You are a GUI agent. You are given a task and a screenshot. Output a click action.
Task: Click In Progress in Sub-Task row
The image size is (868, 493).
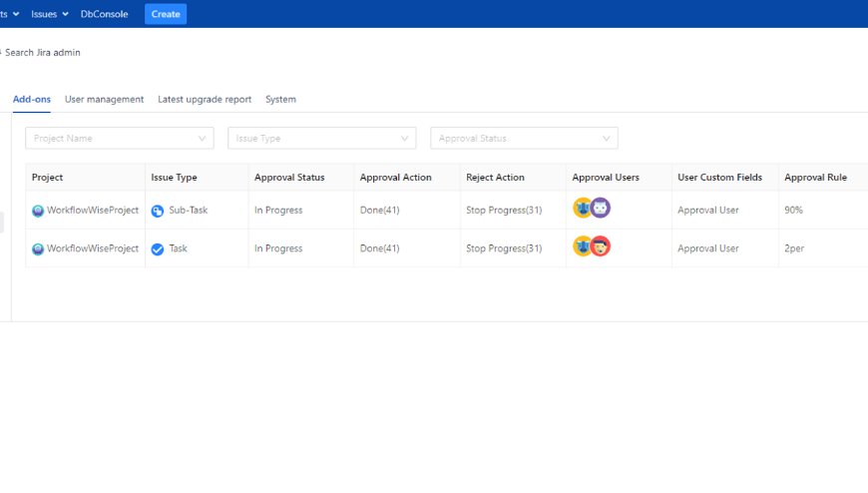278,210
